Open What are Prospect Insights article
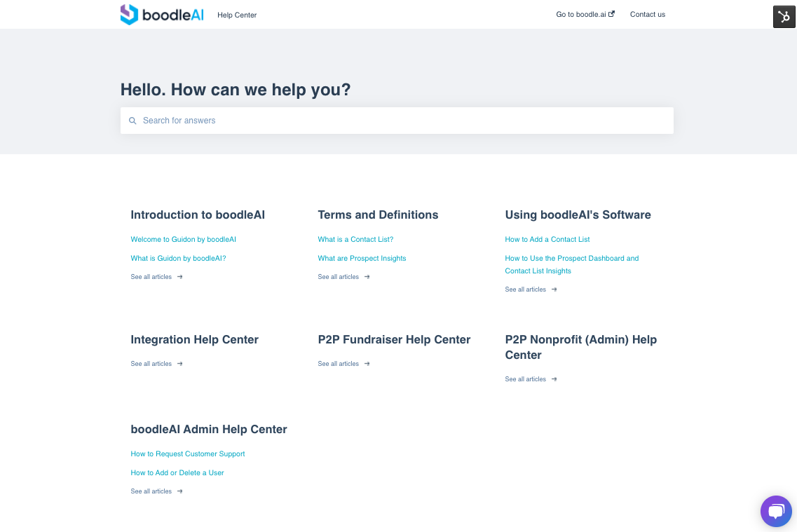 [362, 258]
